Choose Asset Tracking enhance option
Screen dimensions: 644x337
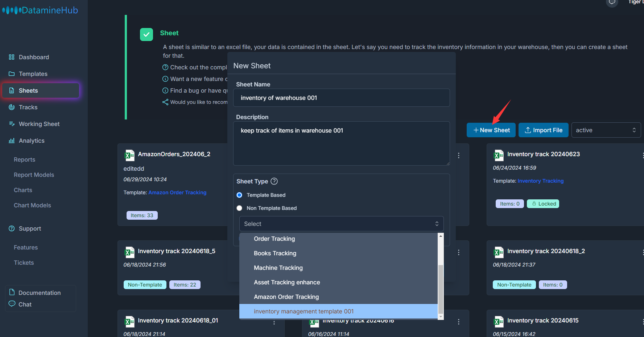339,282
